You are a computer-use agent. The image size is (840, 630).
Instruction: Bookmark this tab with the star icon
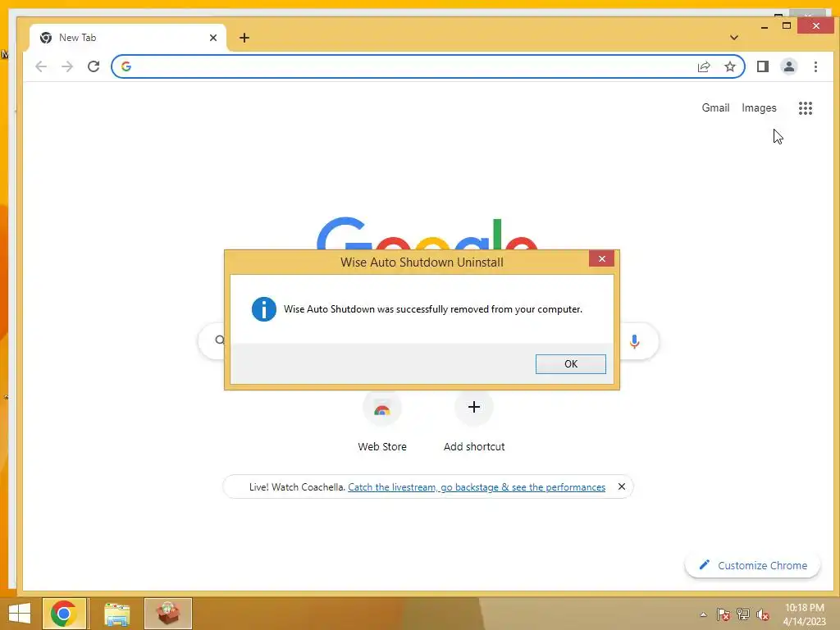730,66
